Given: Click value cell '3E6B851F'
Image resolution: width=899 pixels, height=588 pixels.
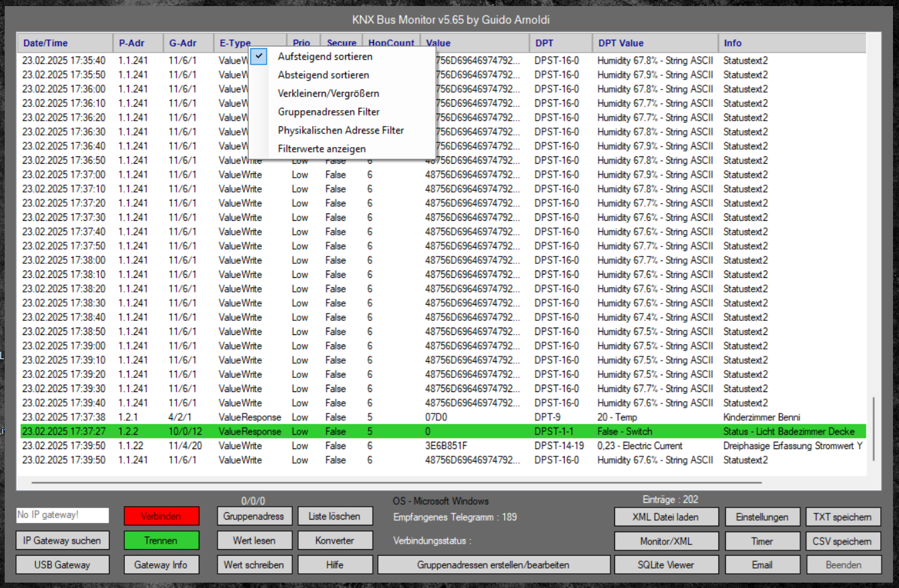Looking at the screenshot, I should point(446,446).
